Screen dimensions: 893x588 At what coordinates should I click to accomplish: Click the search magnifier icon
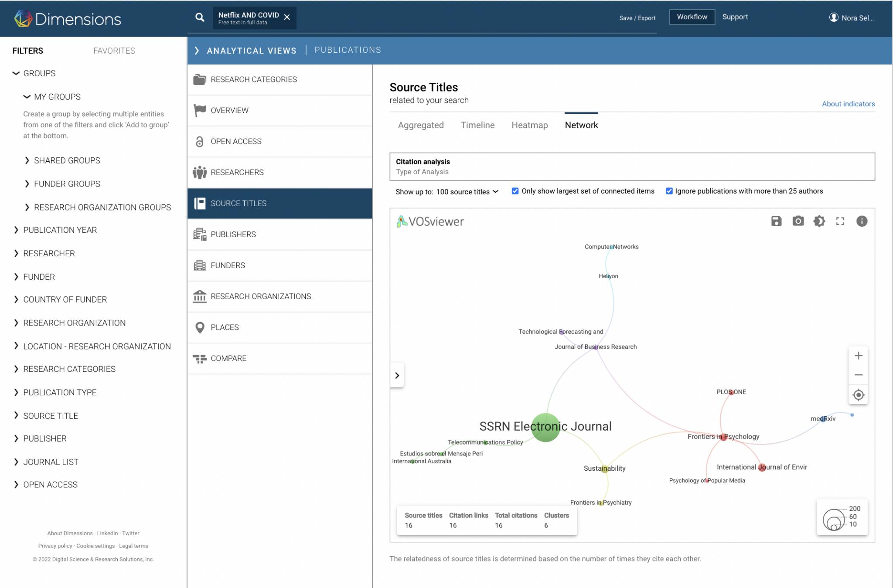[x=200, y=17]
